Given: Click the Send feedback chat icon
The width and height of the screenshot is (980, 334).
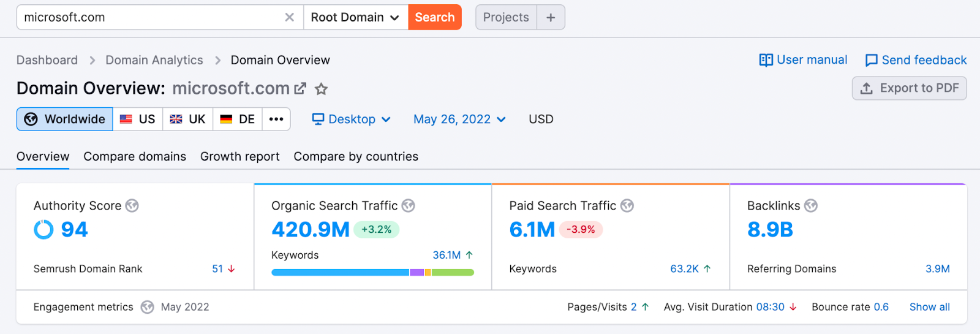Looking at the screenshot, I should pos(871,60).
